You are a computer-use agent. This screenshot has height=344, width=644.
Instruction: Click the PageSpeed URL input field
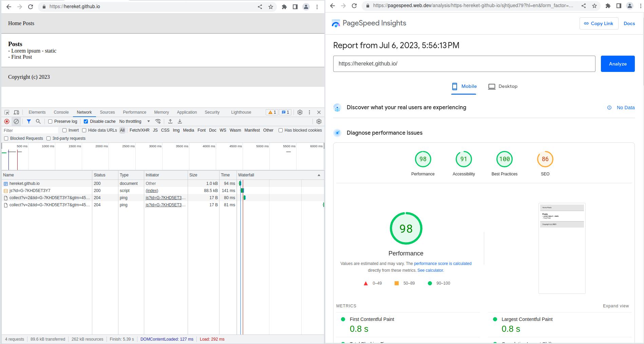point(464,64)
